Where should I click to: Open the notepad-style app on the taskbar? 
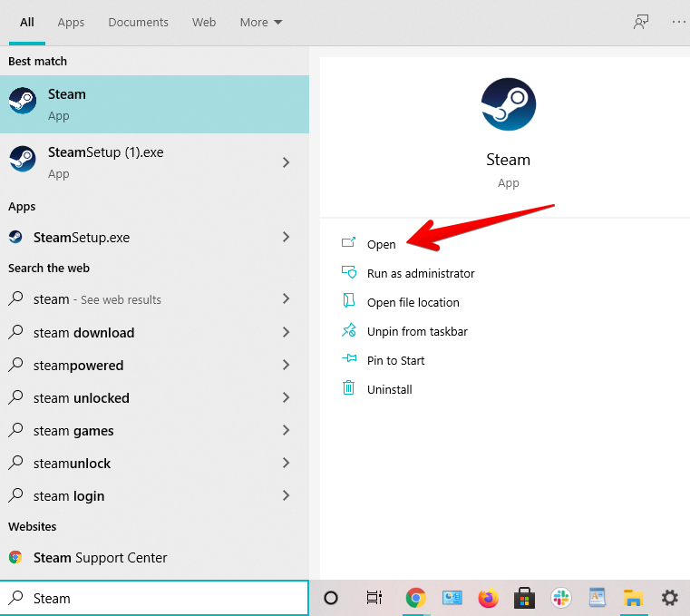click(x=598, y=598)
